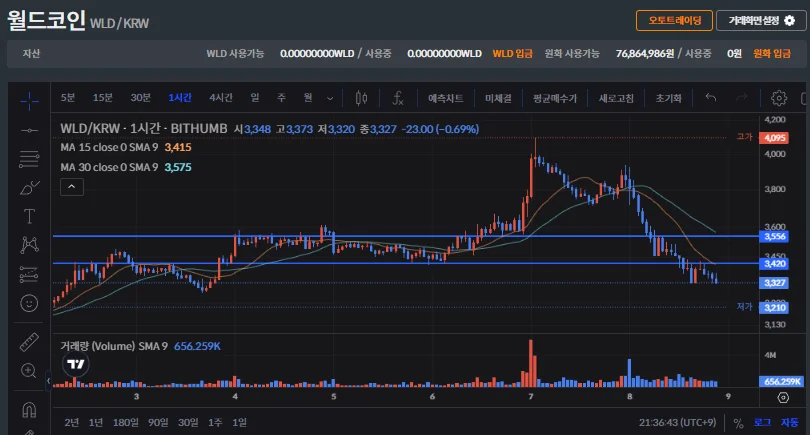Select the text annotation tool
This screenshot has width=810, height=435.
(x=29, y=216)
